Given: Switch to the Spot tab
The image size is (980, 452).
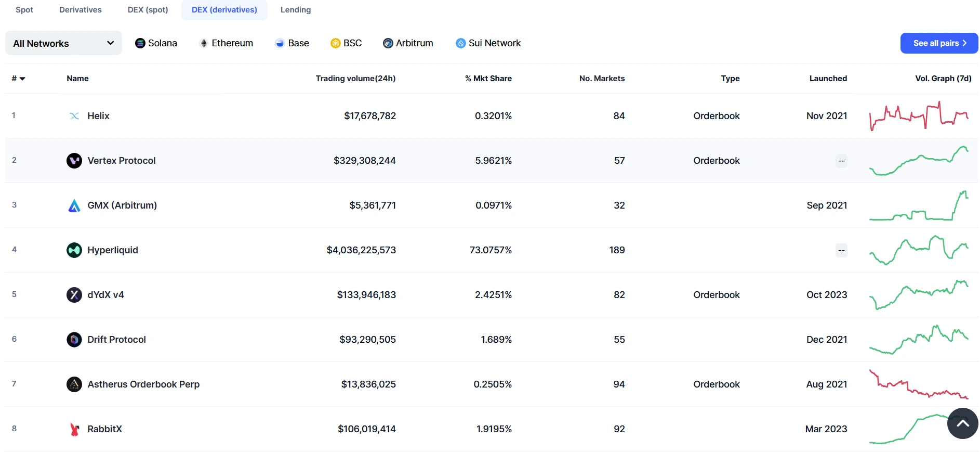Looking at the screenshot, I should (x=24, y=10).
